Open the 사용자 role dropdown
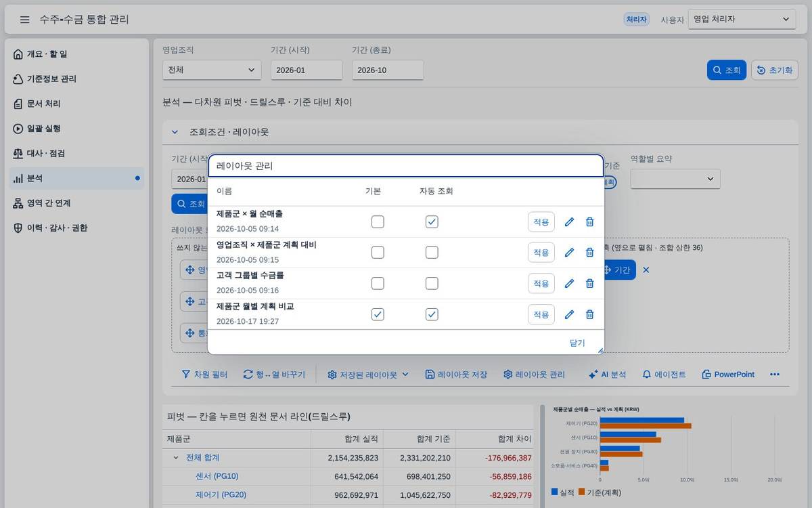The image size is (812, 508). (x=742, y=20)
